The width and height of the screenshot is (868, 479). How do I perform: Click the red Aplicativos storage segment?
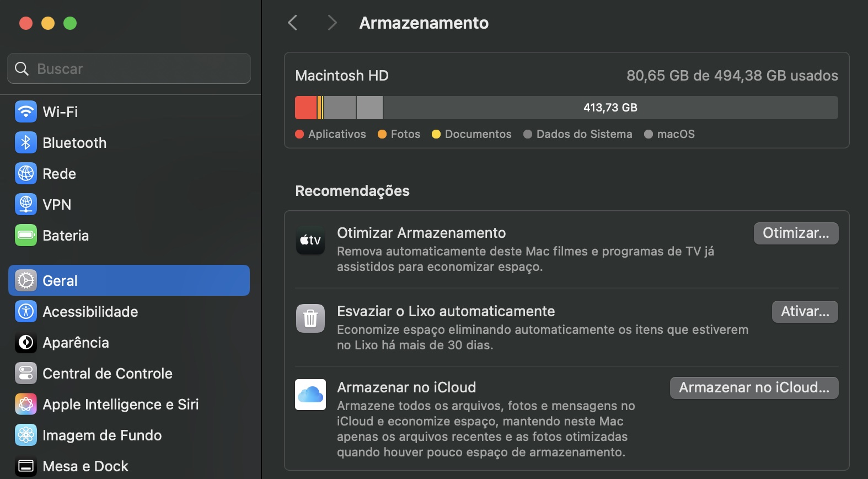point(306,108)
